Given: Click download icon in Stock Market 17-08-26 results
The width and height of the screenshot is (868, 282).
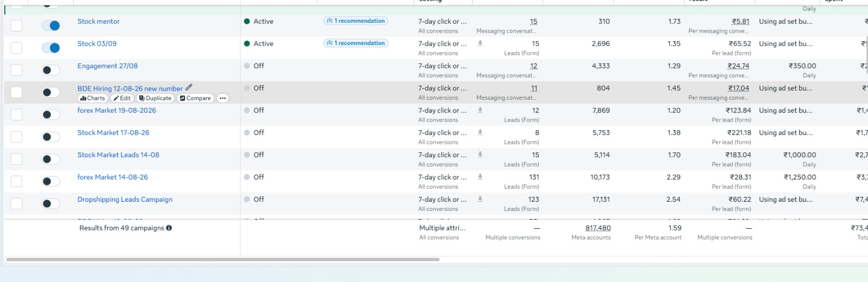Looking at the screenshot, I should pyautogui.click(x=480, y=132).
